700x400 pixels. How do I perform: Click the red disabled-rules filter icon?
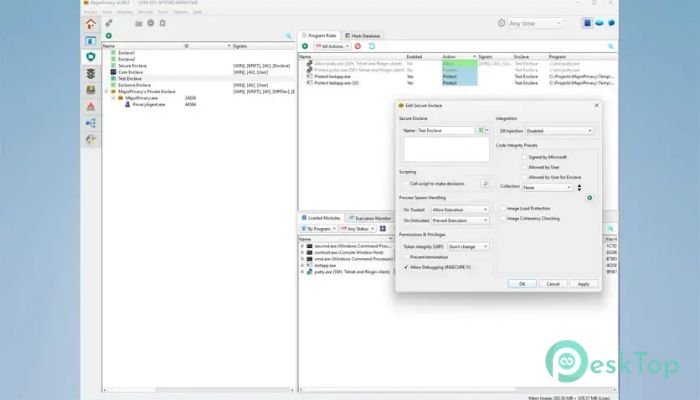tap(358, 46)
